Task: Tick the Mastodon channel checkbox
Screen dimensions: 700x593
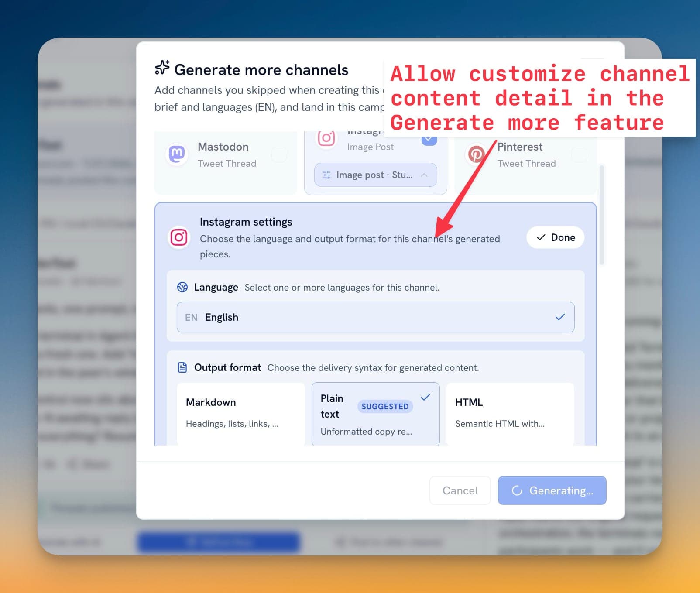Action: (x=279, y=154)
